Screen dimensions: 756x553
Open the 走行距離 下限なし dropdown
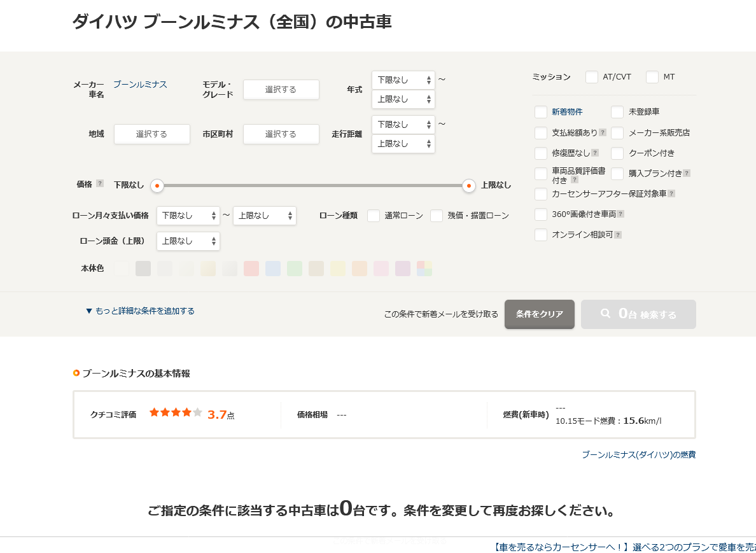(x=403, y=124)
